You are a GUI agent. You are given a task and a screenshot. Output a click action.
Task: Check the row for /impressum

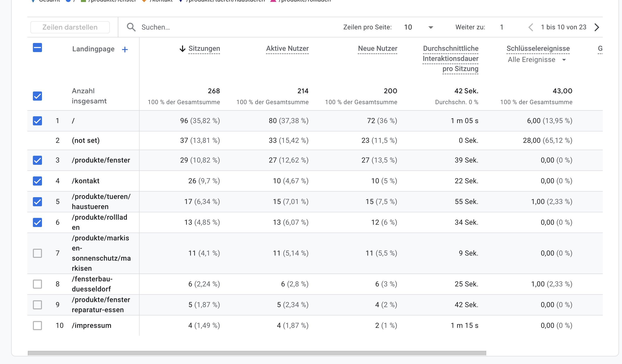point(37,326)
